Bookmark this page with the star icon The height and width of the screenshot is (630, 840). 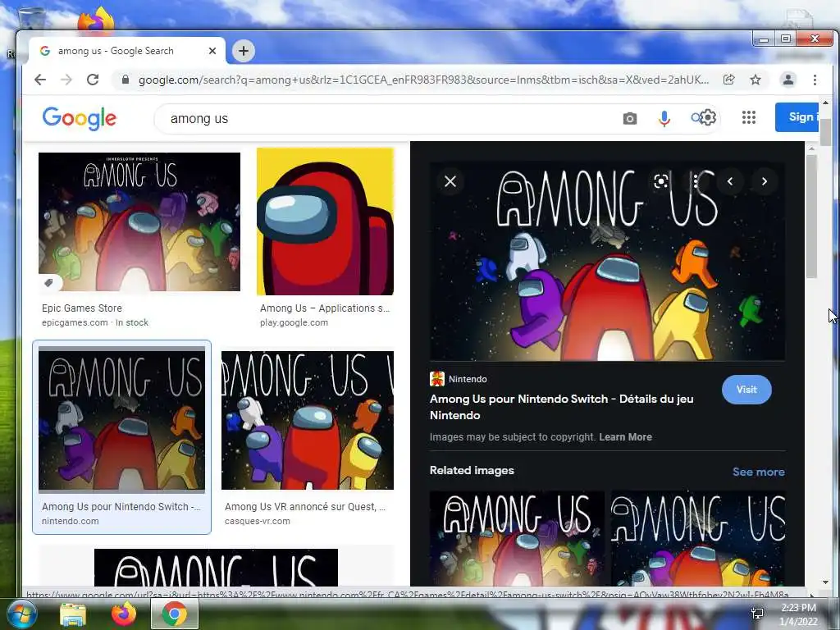[x=756, y=80]
